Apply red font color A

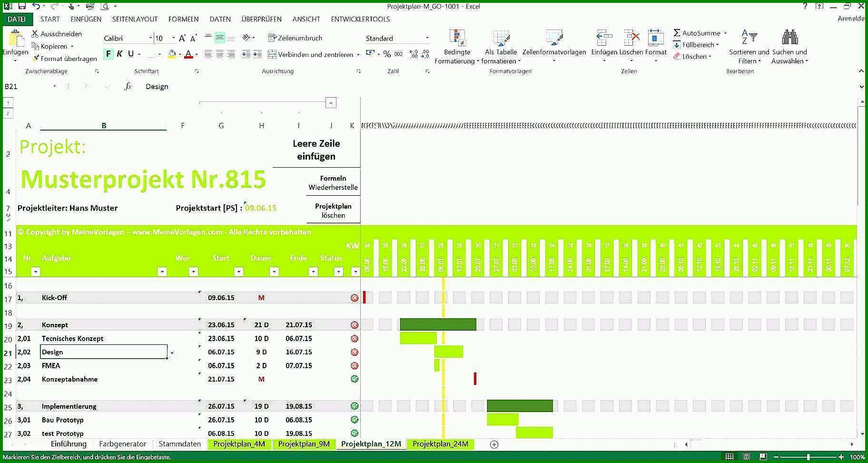[x=188, y=54]
